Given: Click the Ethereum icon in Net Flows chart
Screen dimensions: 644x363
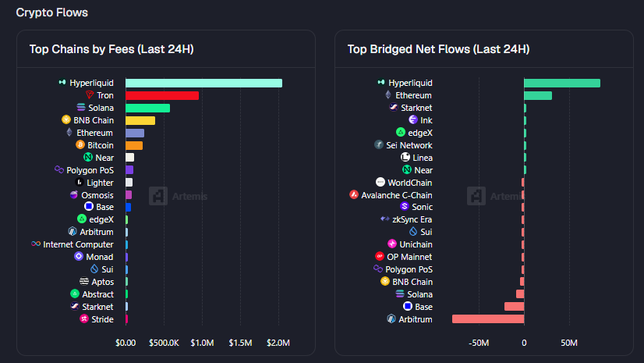Looking at the screenshot, I should 388,95.
